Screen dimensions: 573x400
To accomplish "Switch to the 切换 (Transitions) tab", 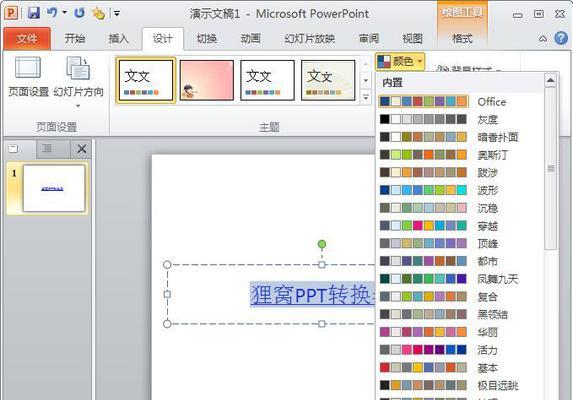I will click(206, 38).
